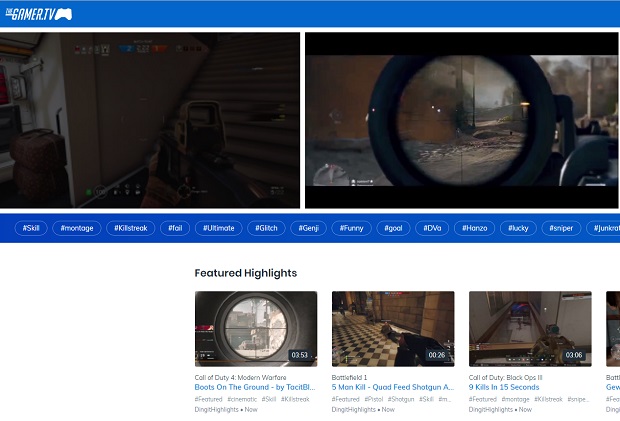620x421 pixels.
Task: Click #Killstreak tag under Boots On The Ground
Action: tap(295, 399)
